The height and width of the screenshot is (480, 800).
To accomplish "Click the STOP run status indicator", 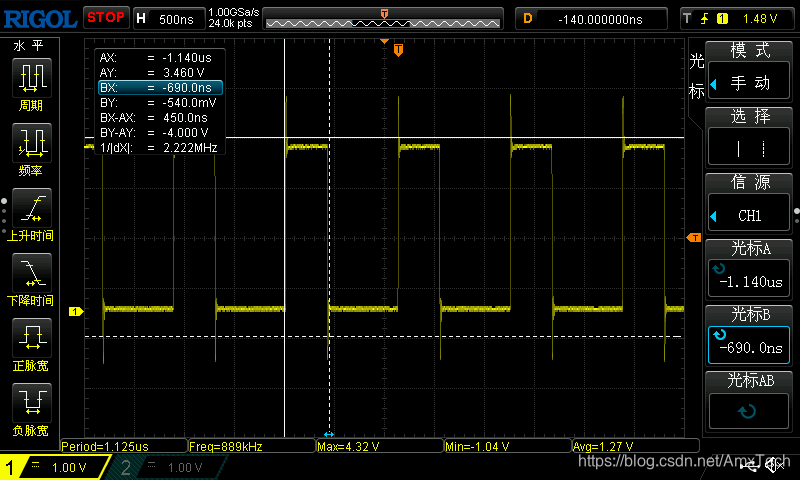I will pyautogui.click(x=106, y=18).
